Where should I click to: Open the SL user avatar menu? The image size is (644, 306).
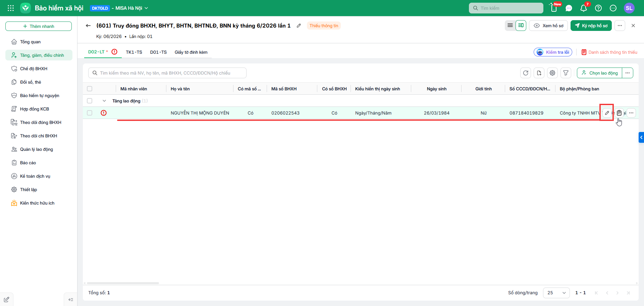[x=629, y=8]
